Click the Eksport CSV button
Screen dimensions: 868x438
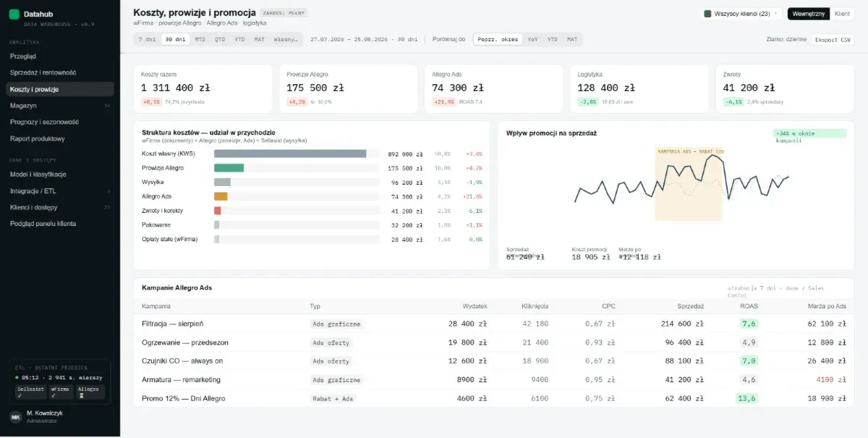(x=833, y=39)
